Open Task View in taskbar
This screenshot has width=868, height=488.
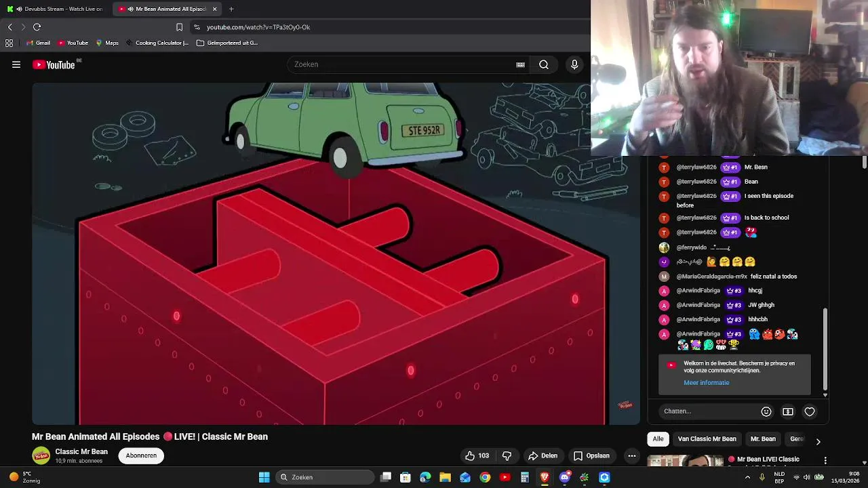[x=386, y=477]
